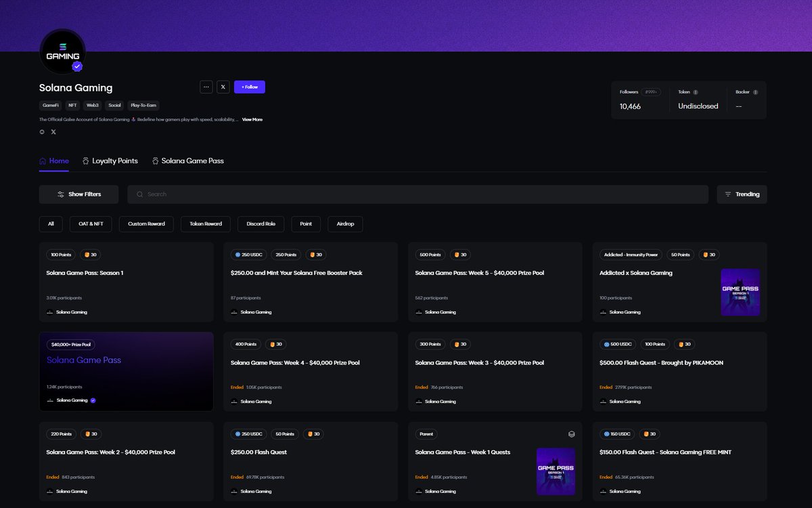Click the Token info icon

tap(696, 92)
